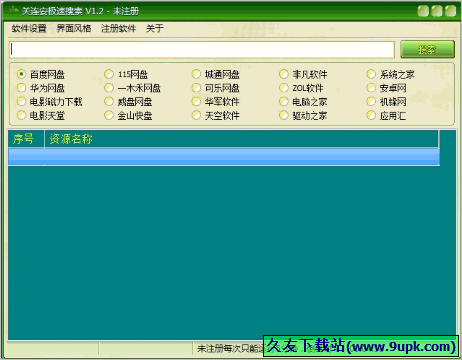Click the 资源名称 column header
This screenshot has width=462, height=360.
[x=242, y=139]
